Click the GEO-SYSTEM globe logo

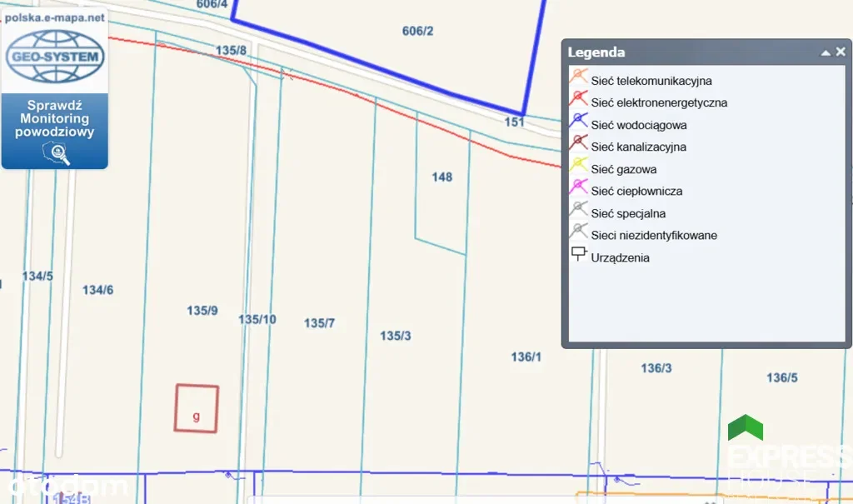click(x=55, y=57)
